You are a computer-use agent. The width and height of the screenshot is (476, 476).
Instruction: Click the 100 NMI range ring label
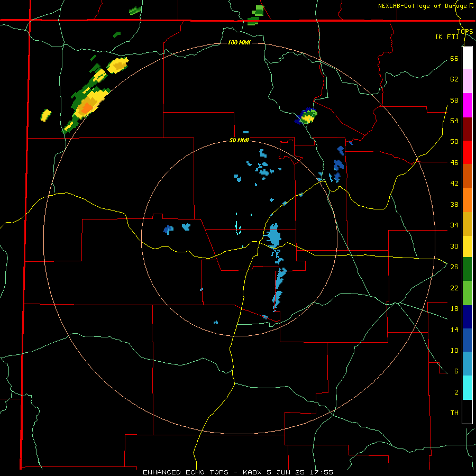[239, 42]
